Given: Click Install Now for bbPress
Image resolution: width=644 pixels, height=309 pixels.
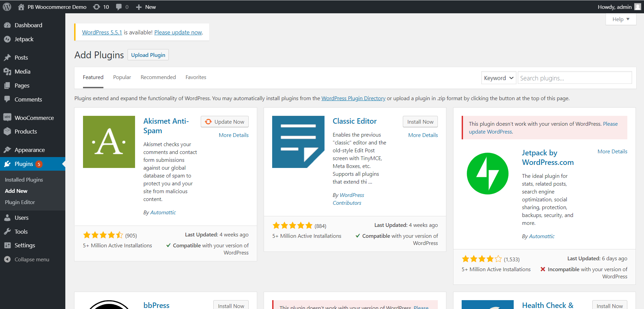Looking at the screenshot, I should click(231, 305).
